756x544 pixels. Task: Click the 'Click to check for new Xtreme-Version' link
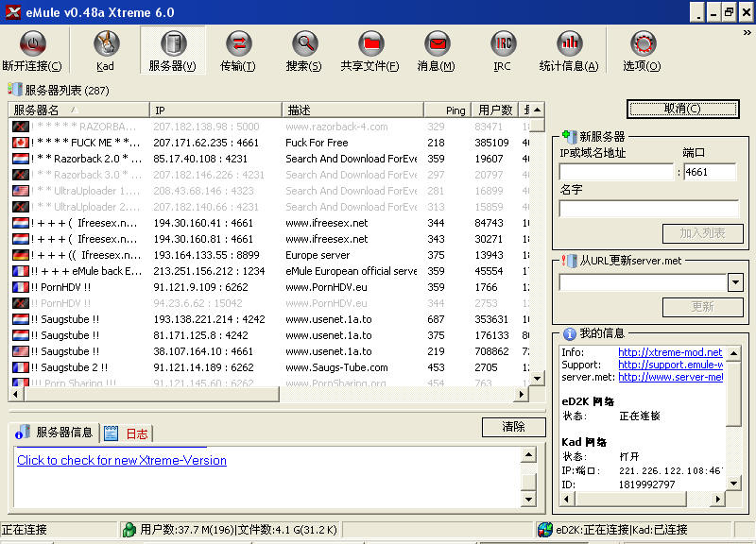click(x=122, y=460)
